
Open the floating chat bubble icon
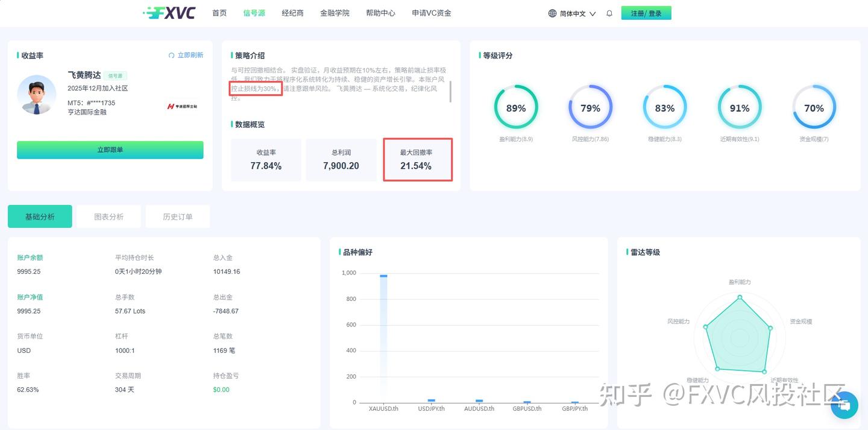pyautogui.click(x=844, y=405)
